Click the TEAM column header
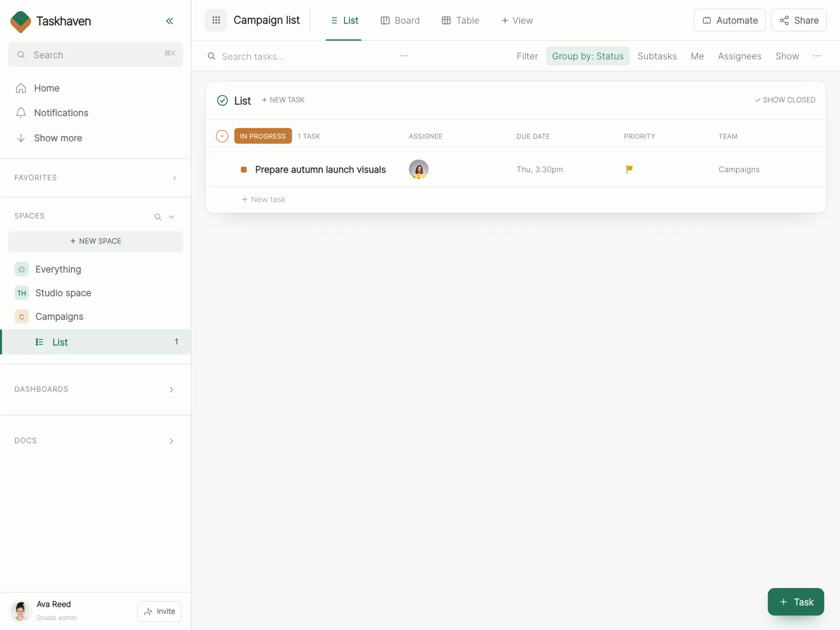Image resolution: width=840 pixels, height=630 pixels. [x=728, y=136]
